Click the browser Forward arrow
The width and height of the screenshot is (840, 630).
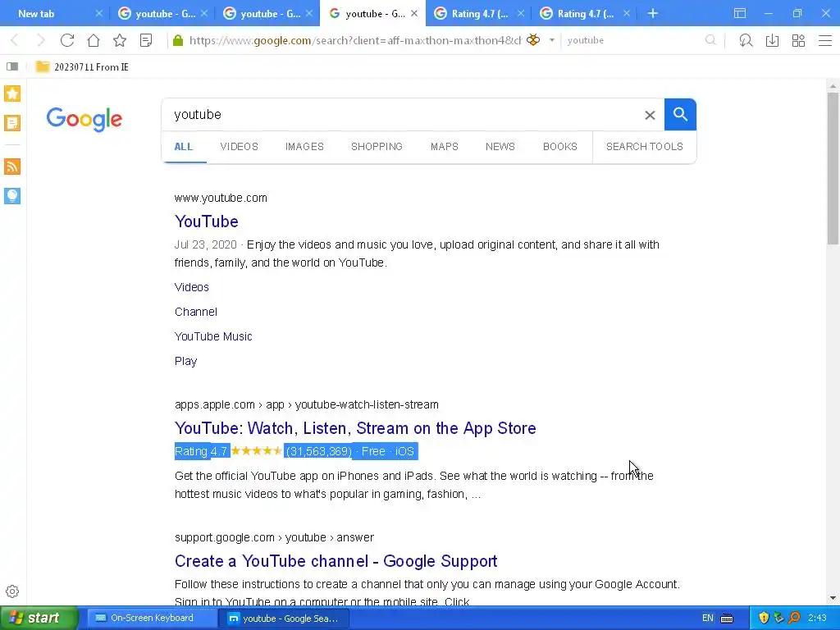[x=41, y=40]
